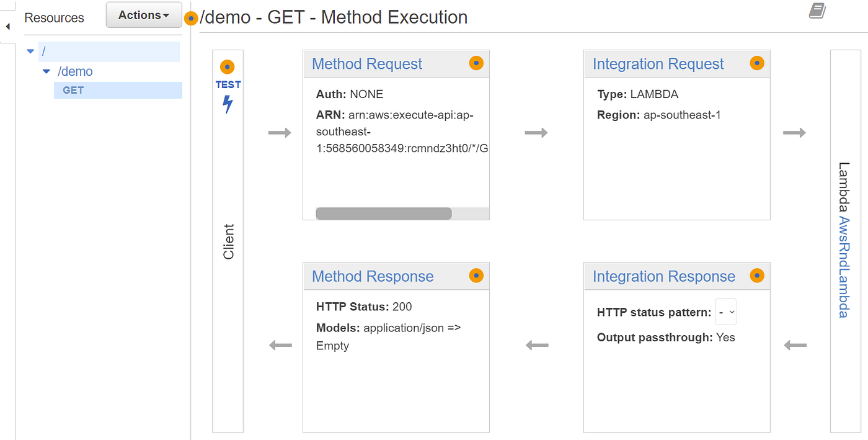Open the Integration Response settings link

(664, 276)
